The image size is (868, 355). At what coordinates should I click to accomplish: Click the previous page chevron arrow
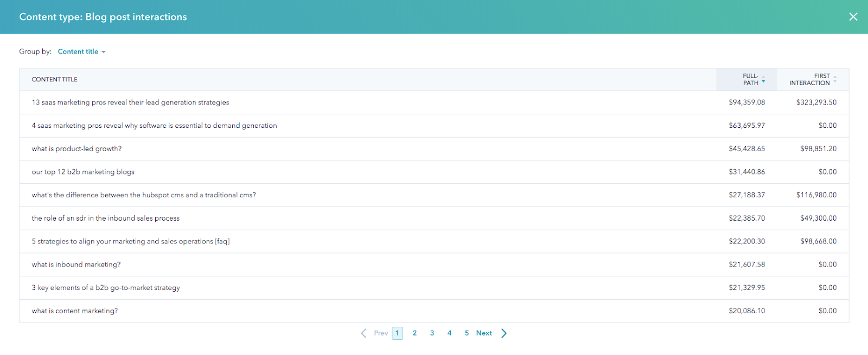(363, 333)
